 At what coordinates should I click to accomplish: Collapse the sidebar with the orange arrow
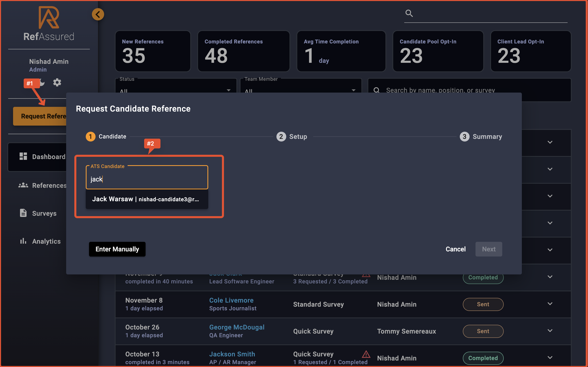click(98, 14)
